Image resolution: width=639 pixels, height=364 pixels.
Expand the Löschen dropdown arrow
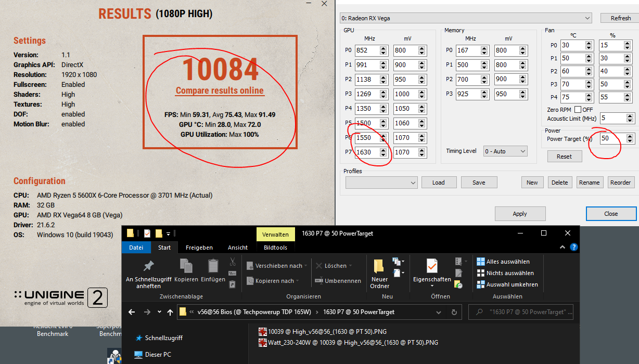(350, 266)
